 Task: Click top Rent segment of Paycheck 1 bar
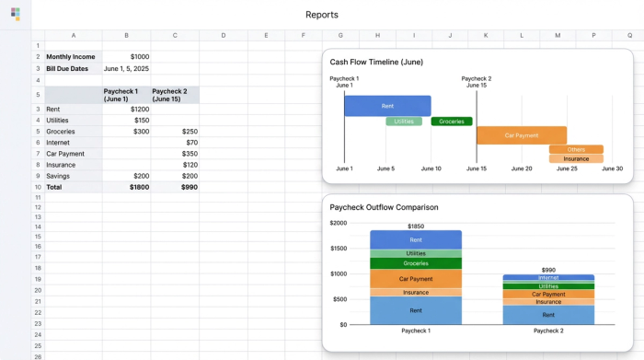pos(416,240)
